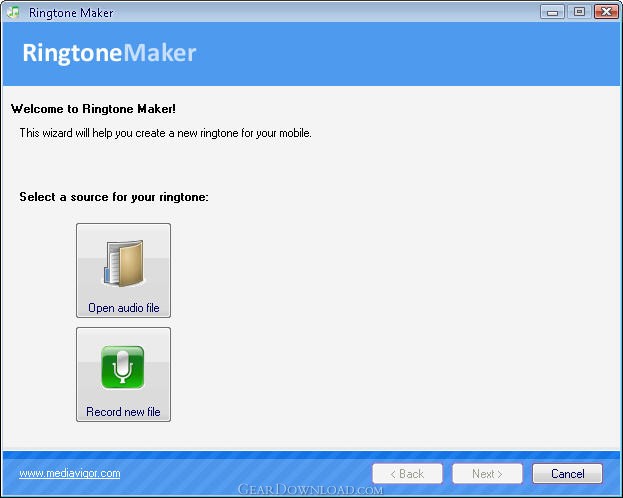Click the 'Welcome to Ringtone Maker!' heading
Viewport: 623px width, 498px height.
(93, 109)
